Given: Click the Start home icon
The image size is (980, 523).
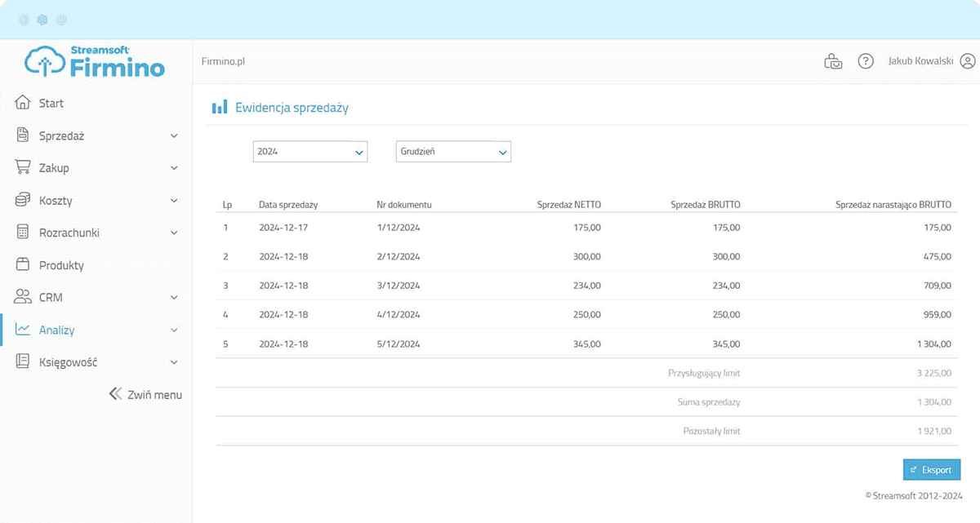Looking at the screenshot, I should pos(23,103).
